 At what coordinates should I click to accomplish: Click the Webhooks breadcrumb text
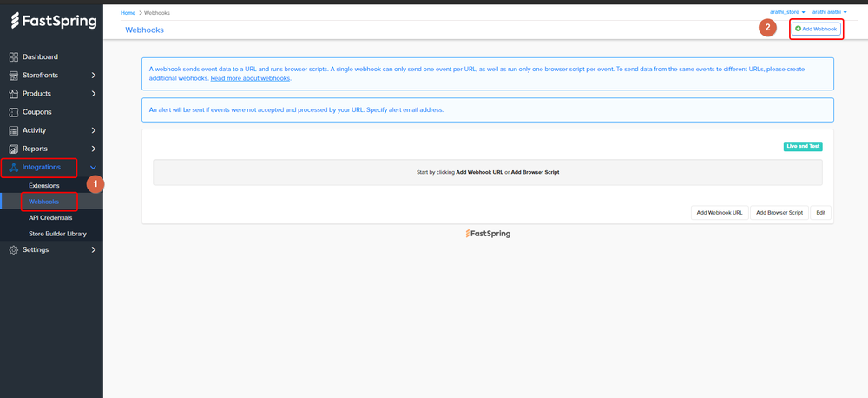pos(155,12)
